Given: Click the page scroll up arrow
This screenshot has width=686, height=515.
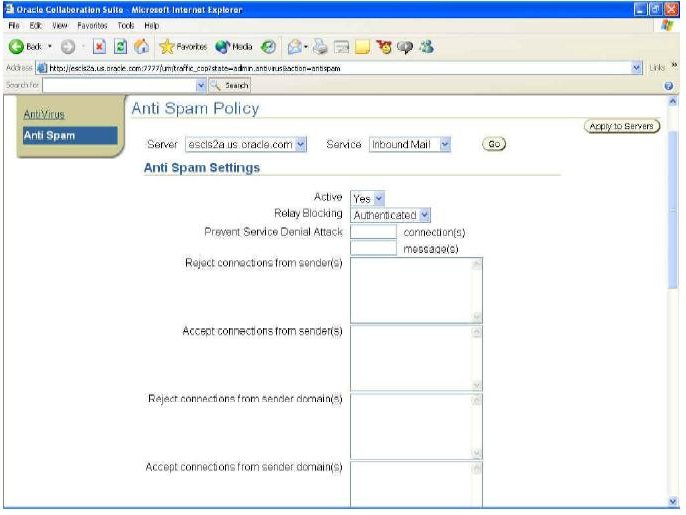Looking at the screenshot, I should point(673,101).
